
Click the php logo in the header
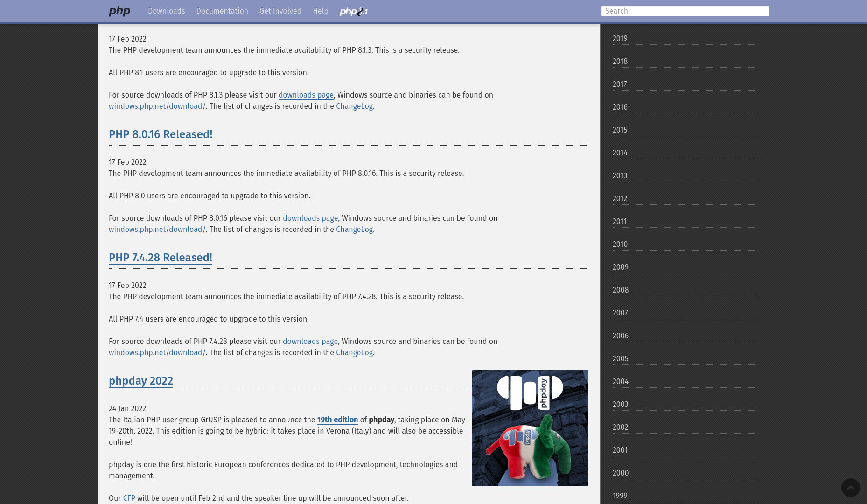tap(119, 11)
